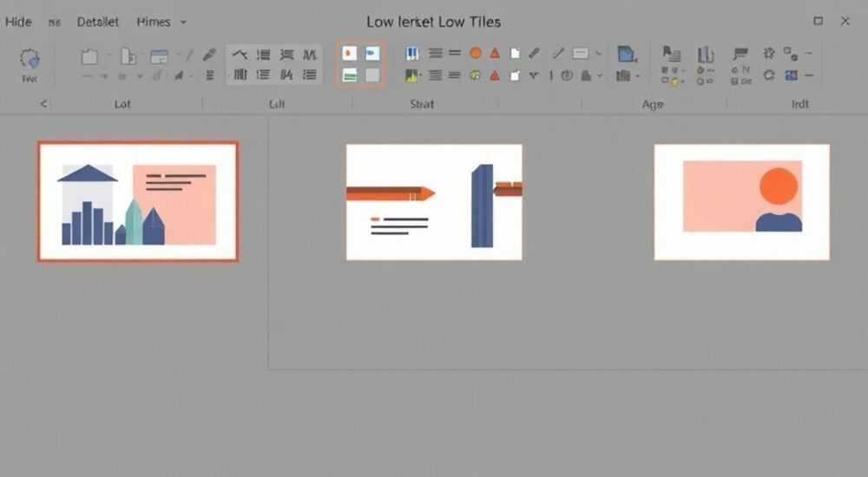Open the Detallet tab

(x=97, y=23)
